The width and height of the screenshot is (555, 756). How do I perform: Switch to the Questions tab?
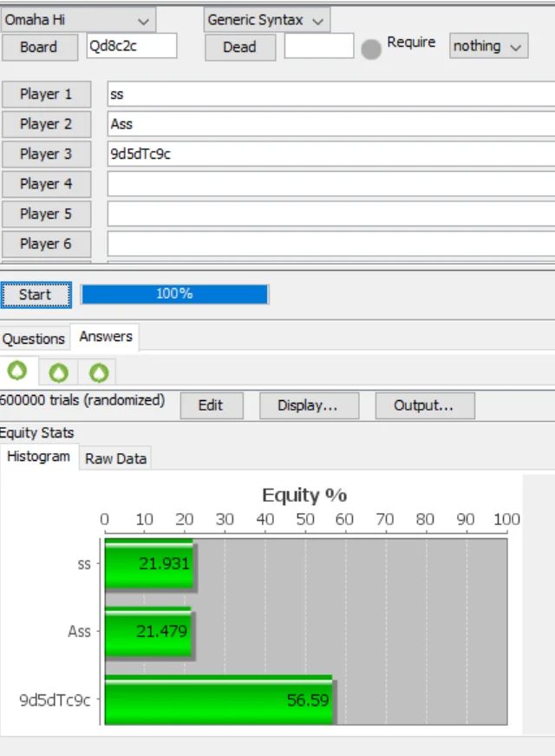click(34, 339)
